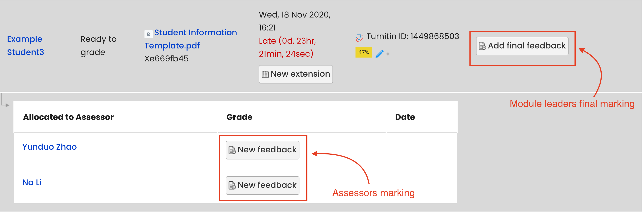This screenshot has height=212, width=644.
Task: Click the Allocated to Assessor column header
Action: 69,117
